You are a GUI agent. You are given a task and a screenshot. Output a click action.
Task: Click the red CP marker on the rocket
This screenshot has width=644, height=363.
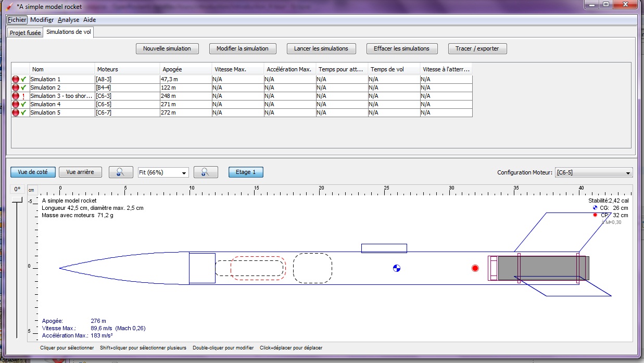click(475, 268)
